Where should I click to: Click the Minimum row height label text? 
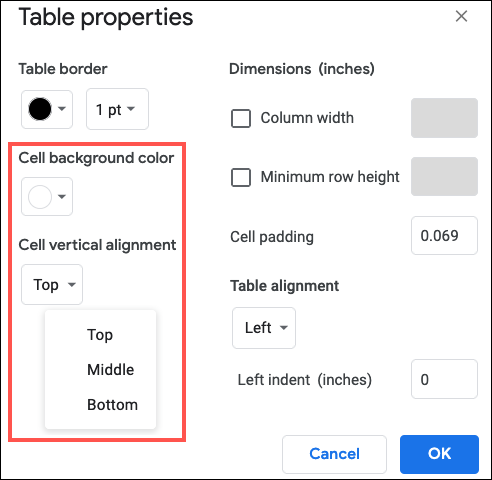point(330,177)
